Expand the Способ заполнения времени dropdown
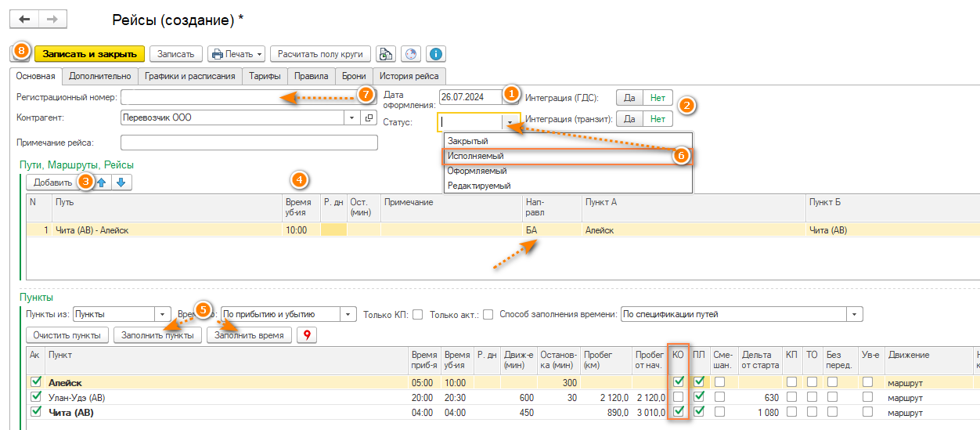The image size is (980, 430). click(x=854, y=315)
